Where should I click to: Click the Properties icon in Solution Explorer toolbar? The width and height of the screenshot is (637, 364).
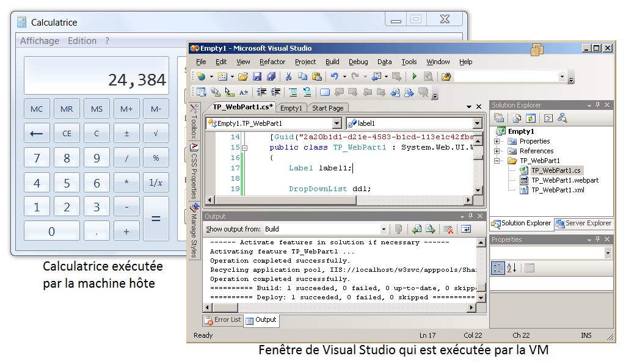(x=500, y=118)
